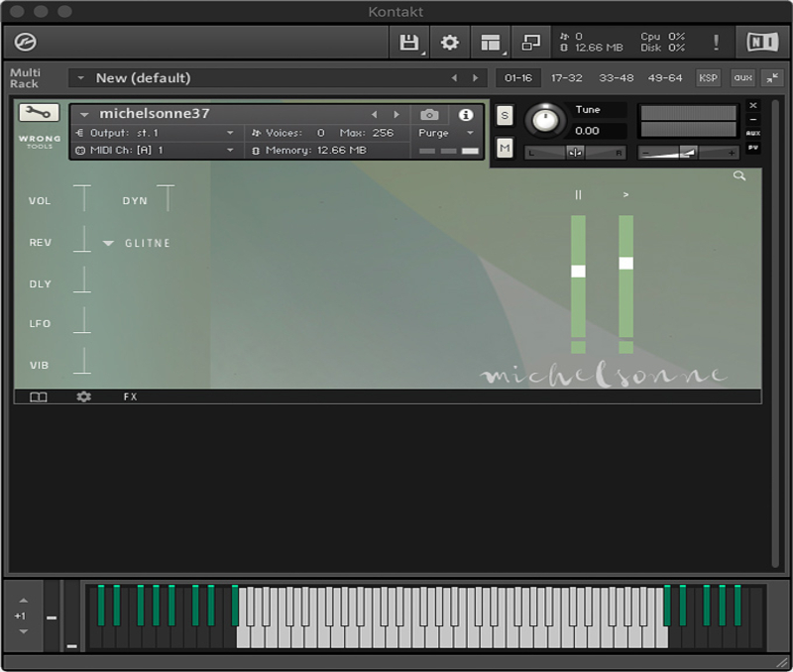Toggle the PV button on instrument header
Viewport: 793px width, 672px height.
coord(753,148)
